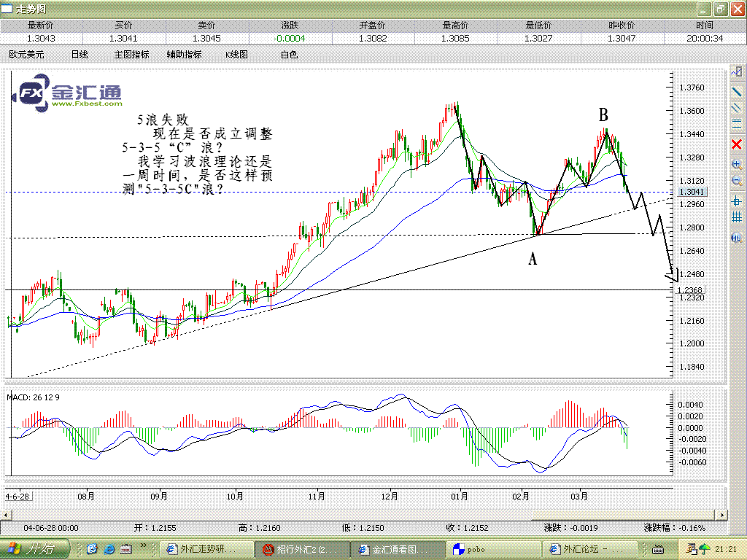The image size is (747, 560).
Task: Open the K线图 chart style menu
Action: pos(236,54)
